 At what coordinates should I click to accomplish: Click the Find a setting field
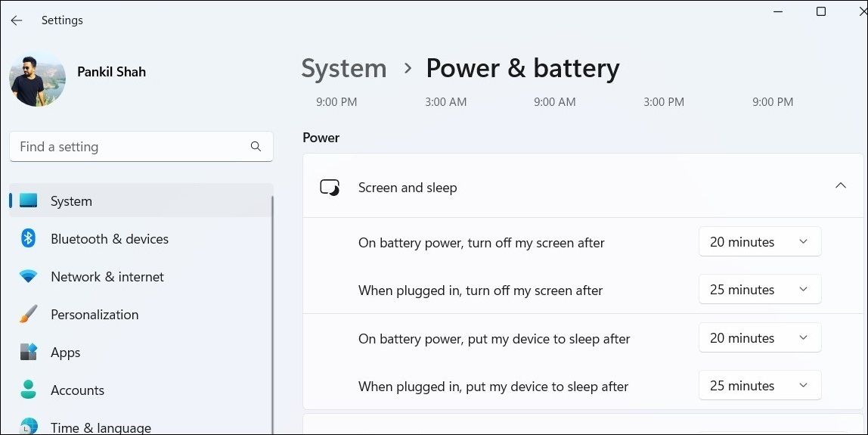click(x=129, y=147)
